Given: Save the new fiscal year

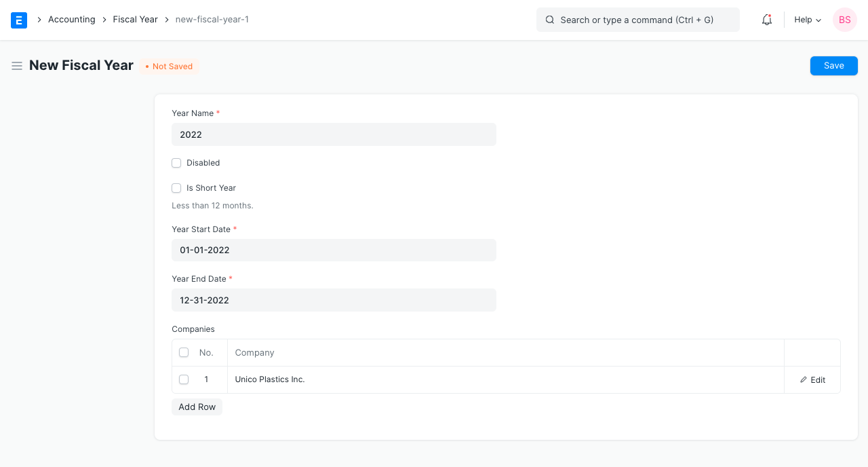Looking at the screenshot, I should pyautogui.click(x=833, y=66).
